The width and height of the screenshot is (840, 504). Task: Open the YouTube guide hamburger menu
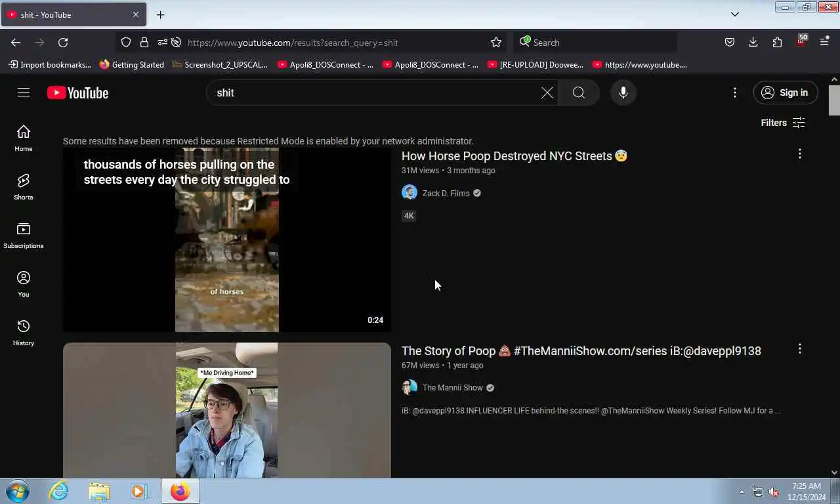tap(24, 93)
